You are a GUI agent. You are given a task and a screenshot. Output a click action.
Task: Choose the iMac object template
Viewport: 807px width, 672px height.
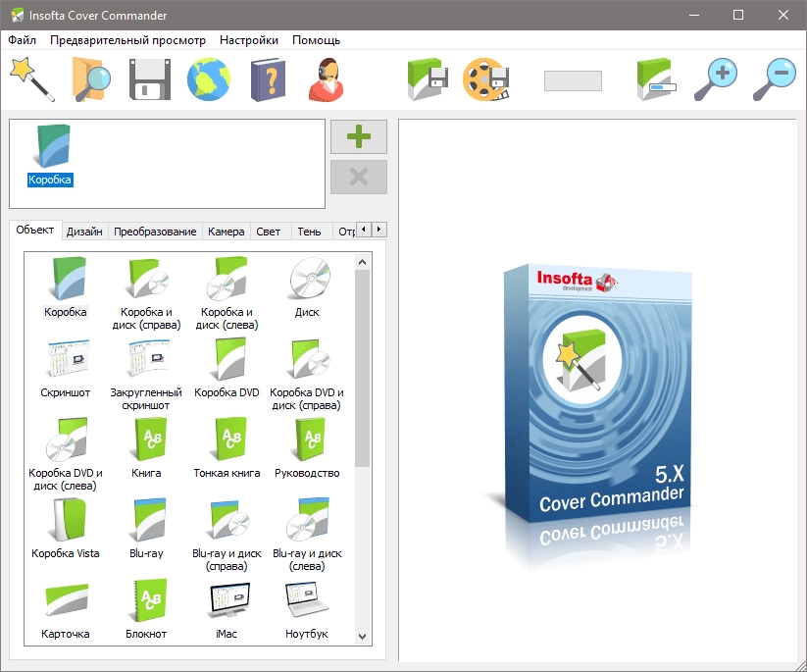227,610
